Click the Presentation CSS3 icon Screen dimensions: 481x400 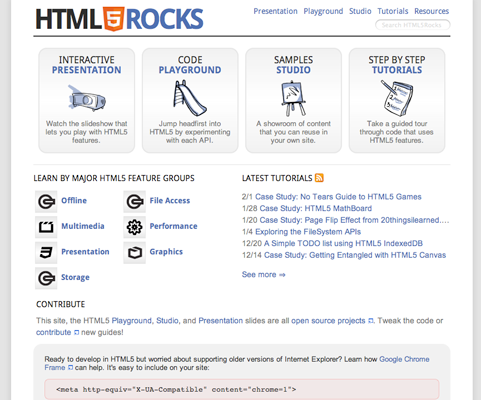click(46, 253)
